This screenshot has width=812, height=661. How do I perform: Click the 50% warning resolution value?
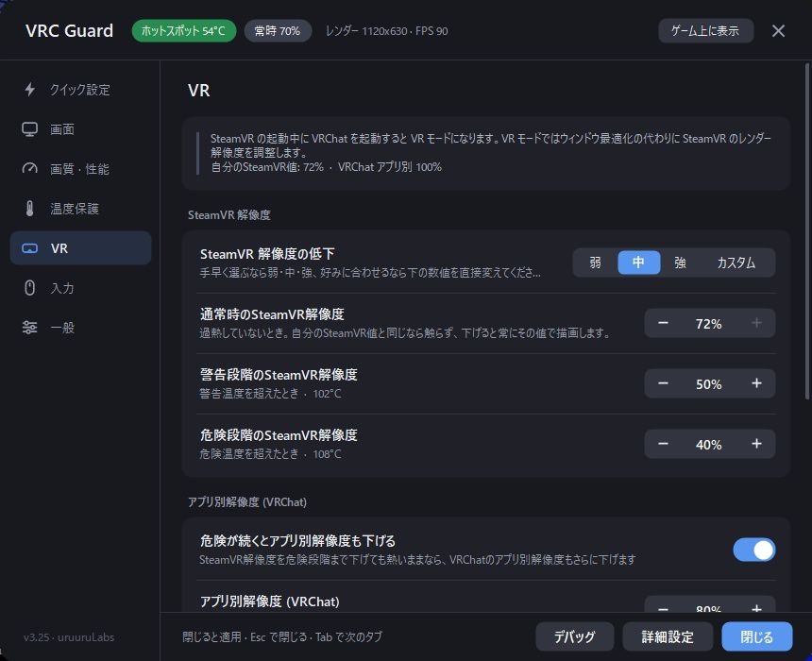point(708,384)
